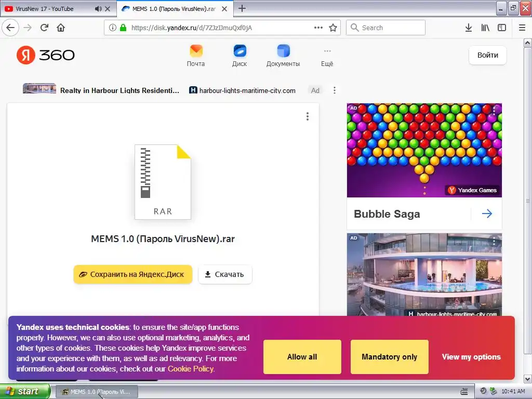Image resolution: width=532 pixels, height=399 pixels.
Task: Open the Realty in Harbour Lights ad link
Action: coord(119,90)
